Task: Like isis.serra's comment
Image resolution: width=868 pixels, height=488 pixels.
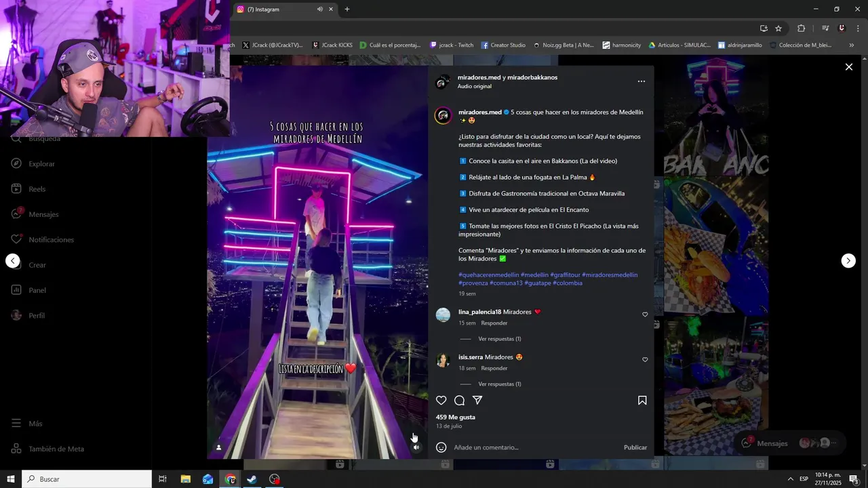Action: point(645,360)
